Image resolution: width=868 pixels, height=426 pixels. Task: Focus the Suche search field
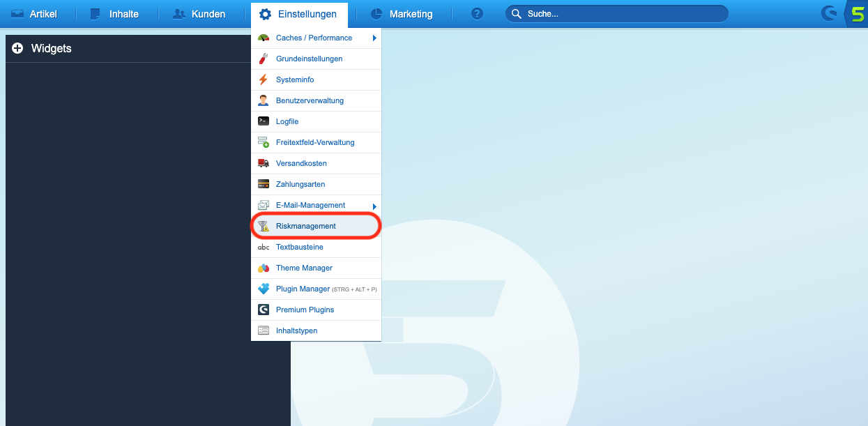point(617,14)
